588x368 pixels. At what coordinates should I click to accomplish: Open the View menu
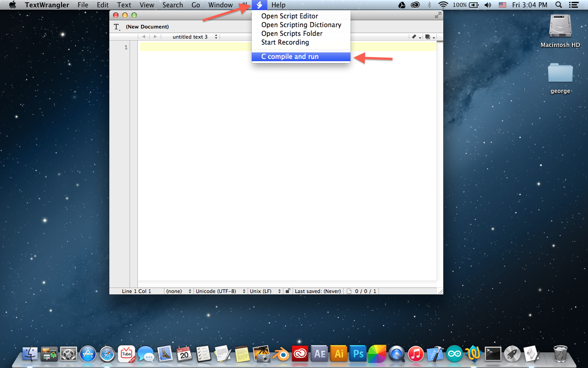click(x=147, y=5)
